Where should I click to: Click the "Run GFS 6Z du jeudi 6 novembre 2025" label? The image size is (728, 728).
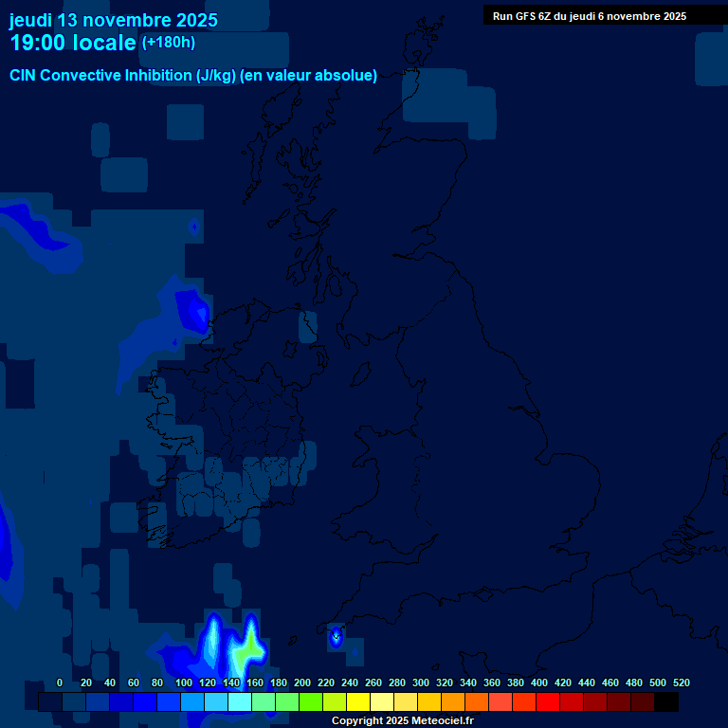click(x=590, y=16)
